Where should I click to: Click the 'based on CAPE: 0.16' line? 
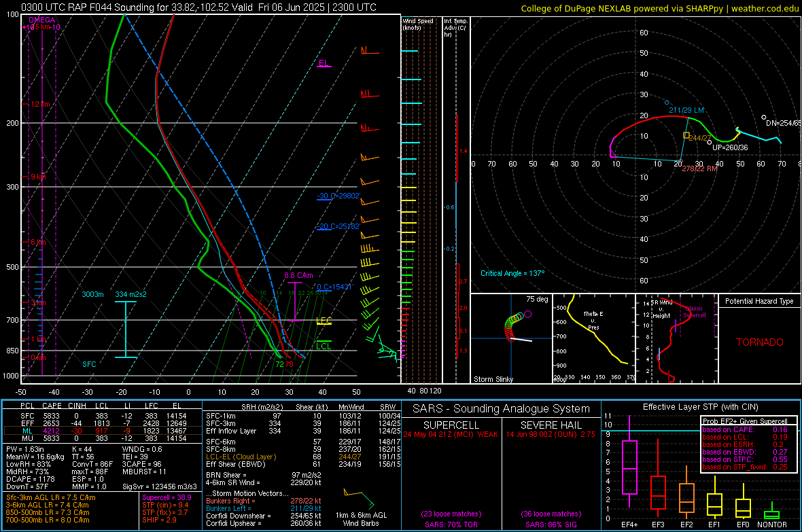pyautogui.click(x=745, y=429)
